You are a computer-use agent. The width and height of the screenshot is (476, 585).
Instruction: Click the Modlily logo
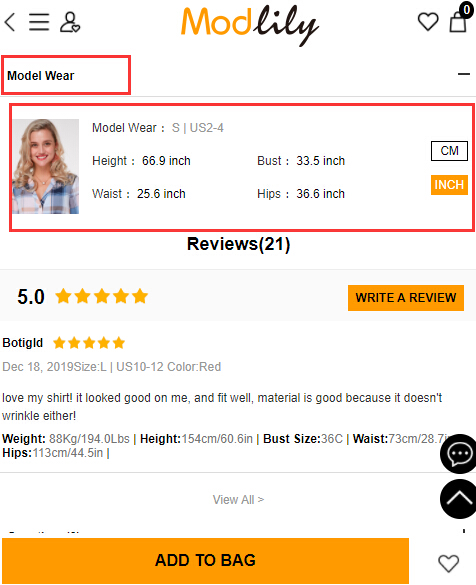(250, 25)
